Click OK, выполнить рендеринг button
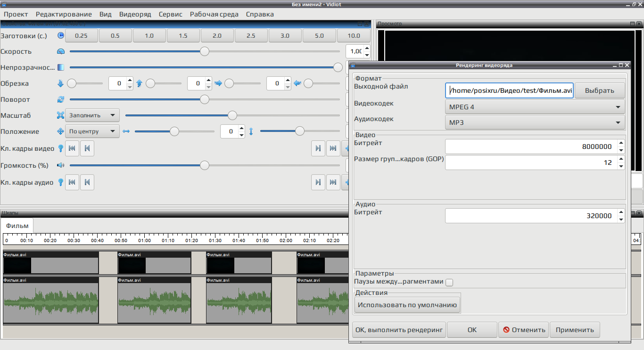 click(x=399, y=330)
